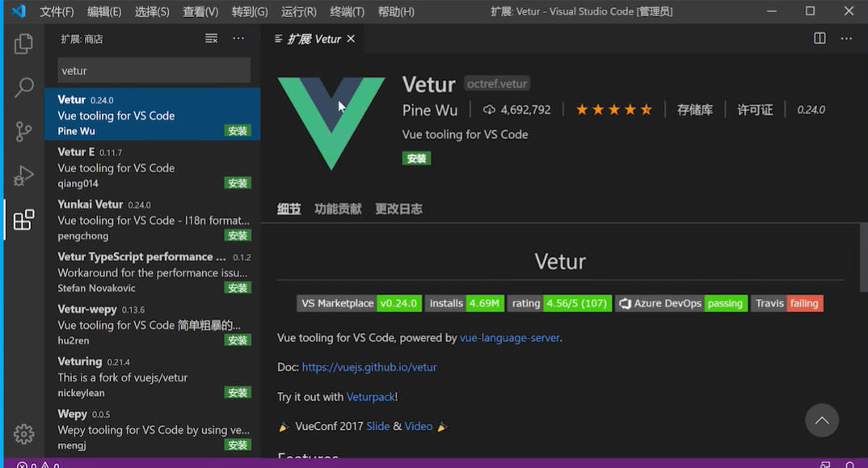Open the extensions panel More Actions menu
This screenshot has width=868, height=468.
tap(238, 37)
